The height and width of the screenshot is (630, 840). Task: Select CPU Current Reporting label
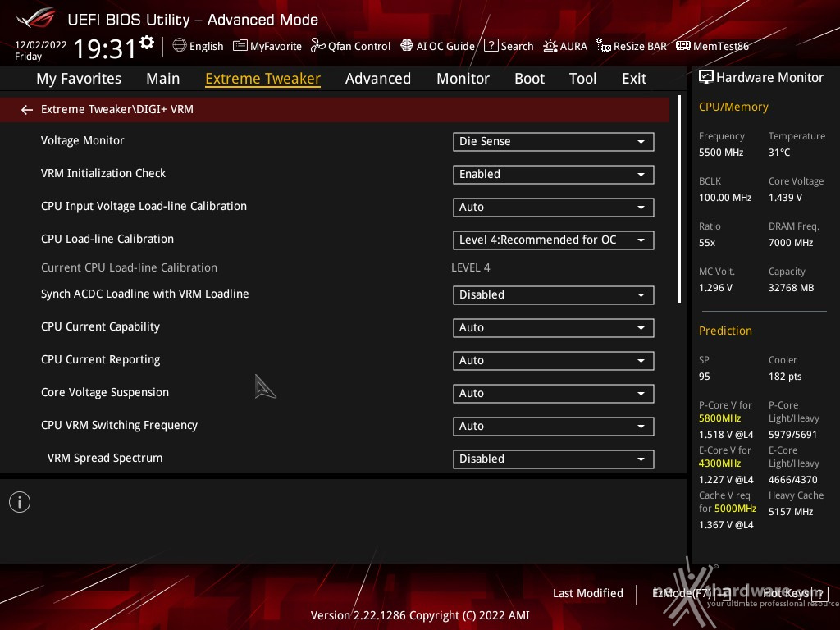pyautogui.click(x=100, y=359)
